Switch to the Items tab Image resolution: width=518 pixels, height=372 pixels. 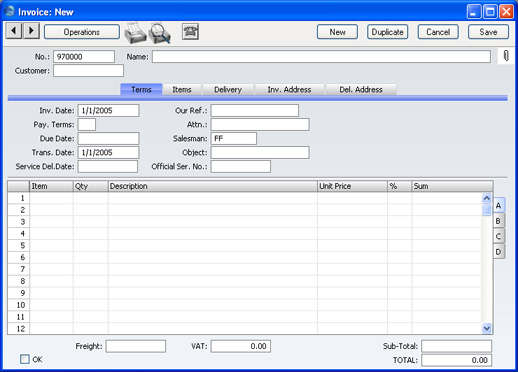pyautogui.click(x=182, y=89)
